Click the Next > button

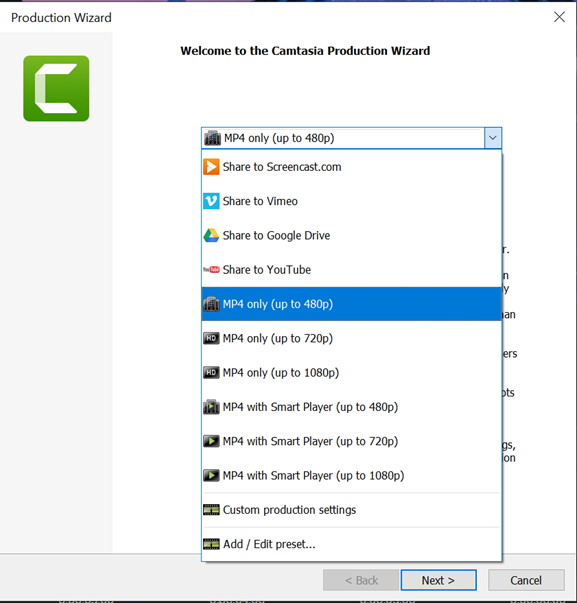click(439, 580)
